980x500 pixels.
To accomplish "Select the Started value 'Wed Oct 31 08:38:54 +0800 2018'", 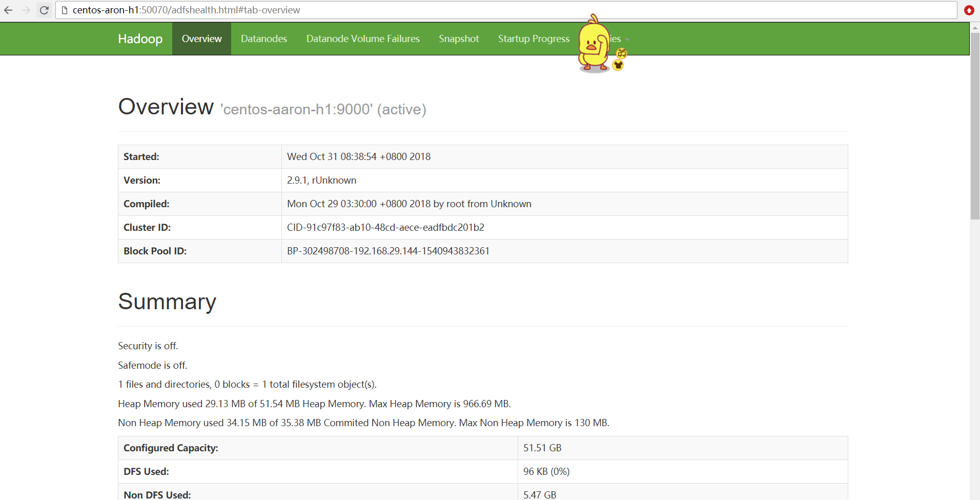I will pyautogui.click(x=359, y=157).
